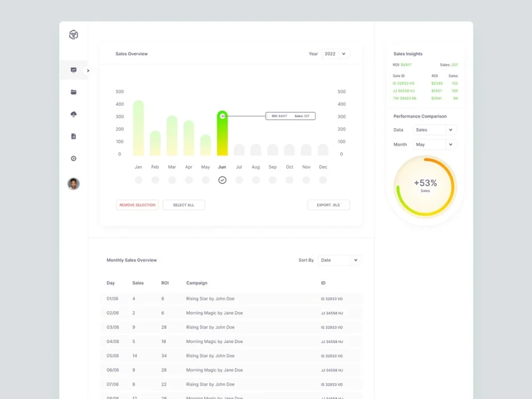Click the JJ 34558 HJ sale ID in insights

coord(403,90)
